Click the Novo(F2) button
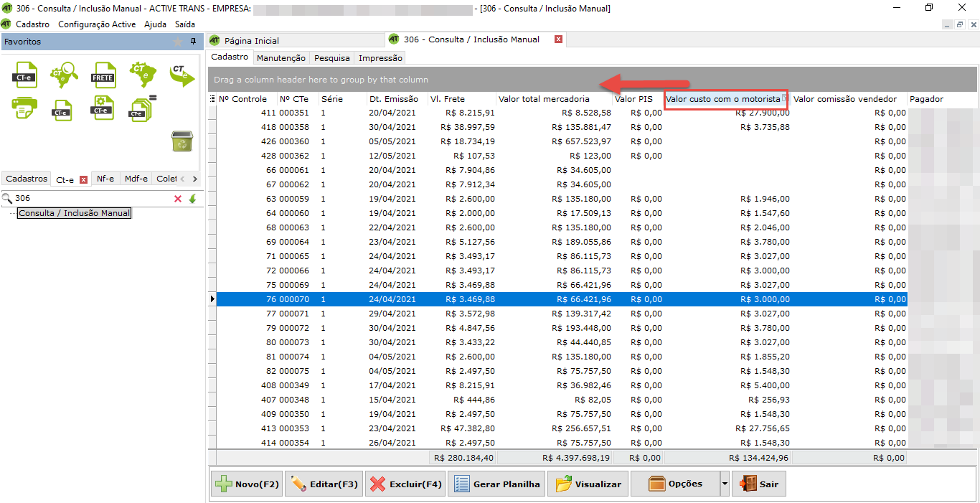The width and height of the screenshot is (980, 503). [x=247, y=484]
